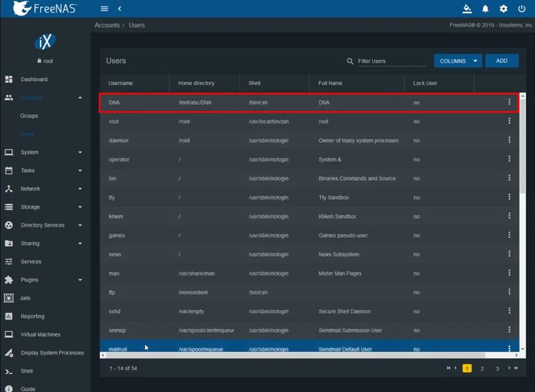This screenshot has height=392, width=535.
Task: Open the Services page from the sidebar
Action: point(31,262)
